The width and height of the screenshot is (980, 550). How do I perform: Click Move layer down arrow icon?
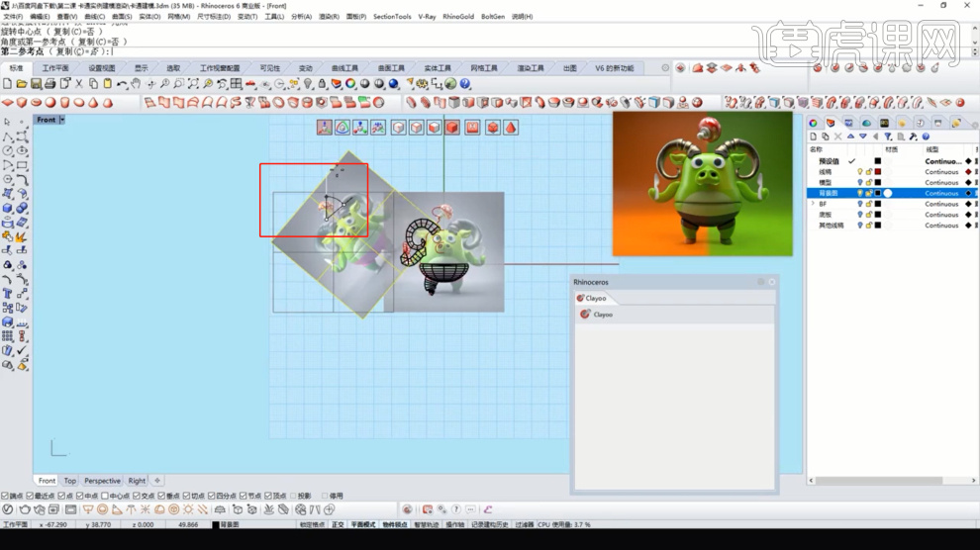(863, 137)
